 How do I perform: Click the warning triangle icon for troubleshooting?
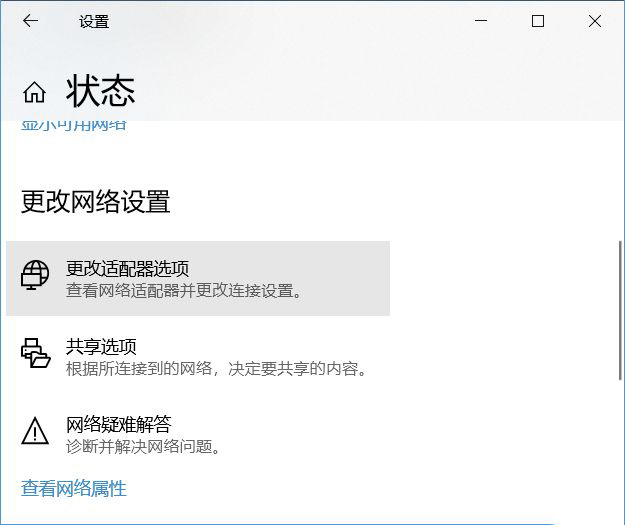coord(36,431)
